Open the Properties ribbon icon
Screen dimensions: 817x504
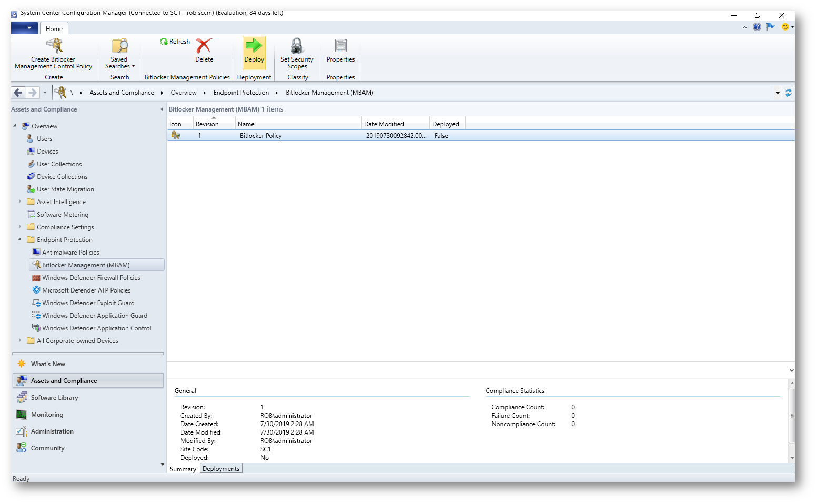(340, 46)
